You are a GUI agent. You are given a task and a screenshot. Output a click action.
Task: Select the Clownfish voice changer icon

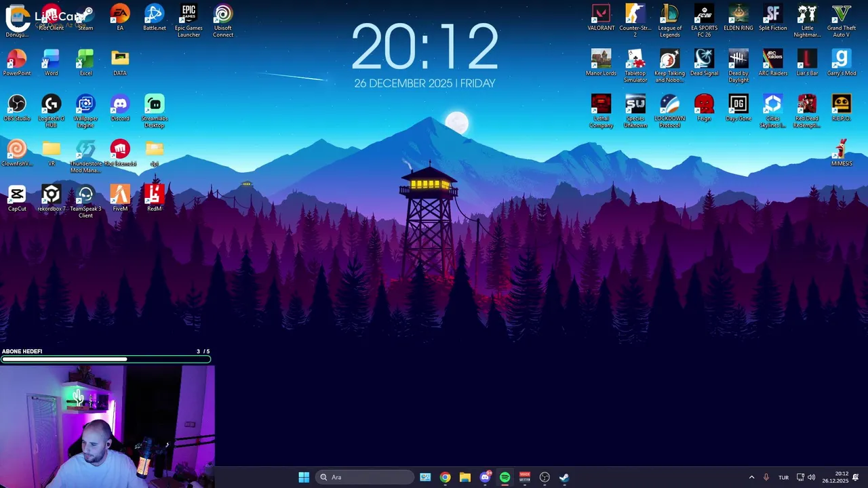click(x=17, y=153)
